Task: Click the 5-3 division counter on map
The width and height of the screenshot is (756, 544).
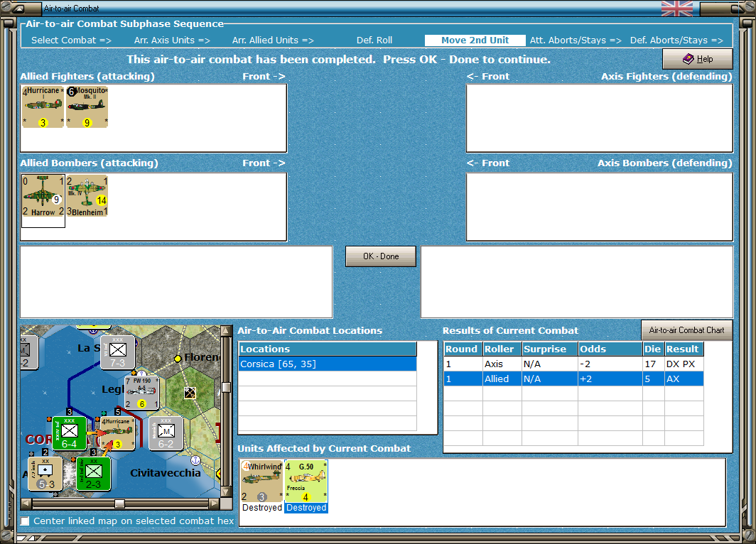Action: pos(45,474)
